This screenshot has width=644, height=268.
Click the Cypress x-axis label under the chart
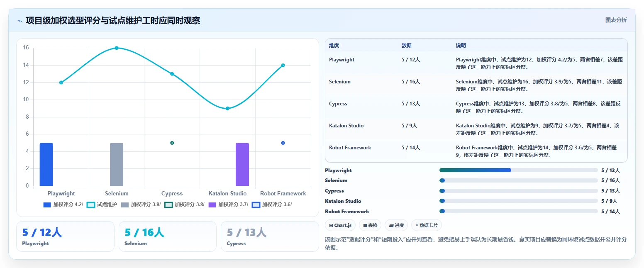pyautogui.click(x=172, y=194)
